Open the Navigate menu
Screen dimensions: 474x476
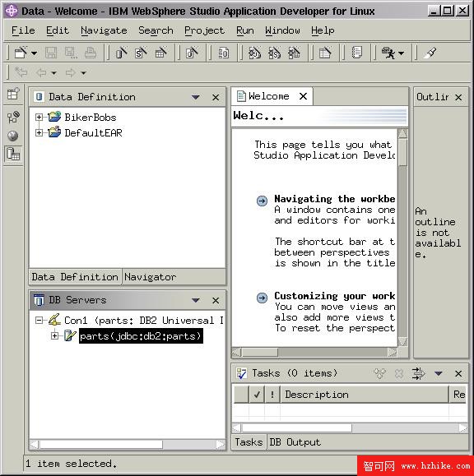click(104, 30)
